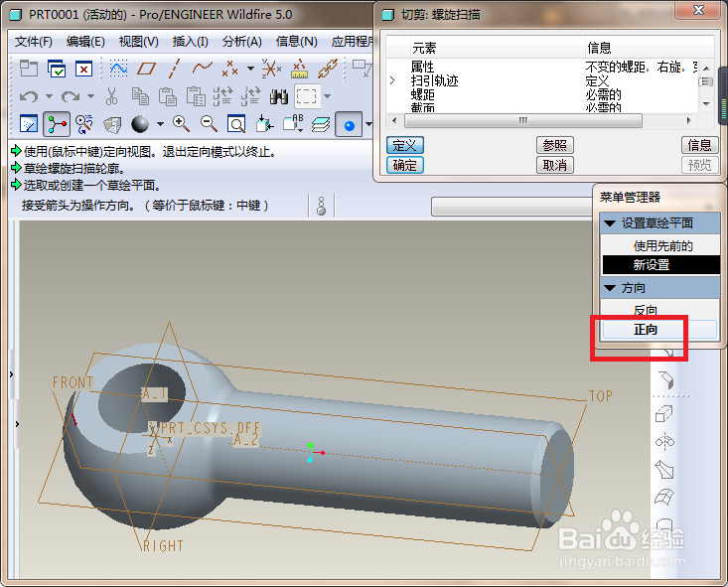Select the Sketch tool icon
This screenshot has width=728, height=587.
118,69
